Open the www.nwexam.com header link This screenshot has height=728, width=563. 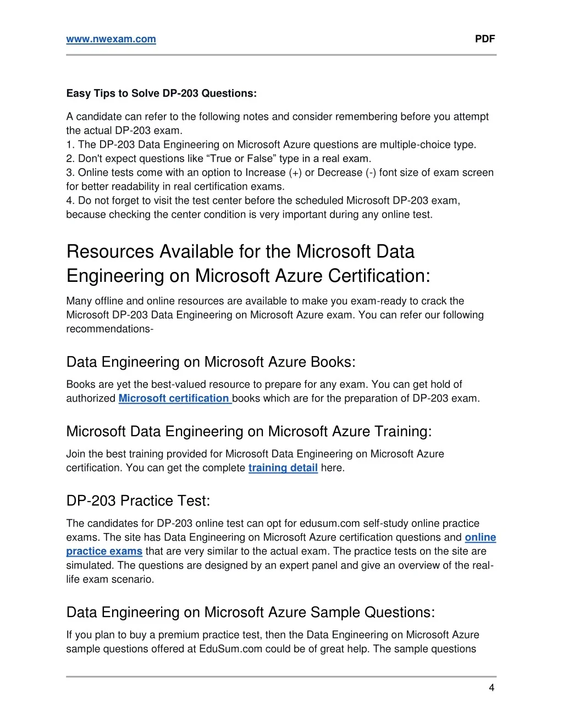(x=111, y=39)
